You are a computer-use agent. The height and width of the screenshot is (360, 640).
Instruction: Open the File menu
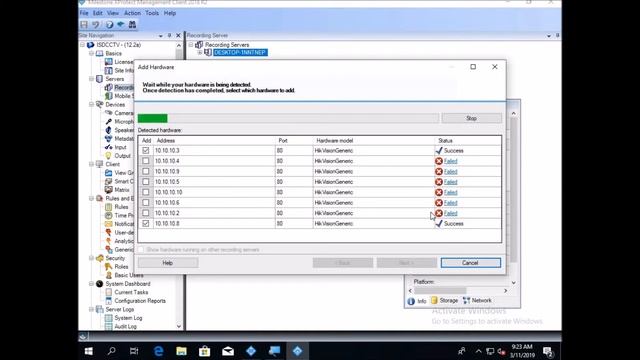pyautogui.click(x=84, y=13)
